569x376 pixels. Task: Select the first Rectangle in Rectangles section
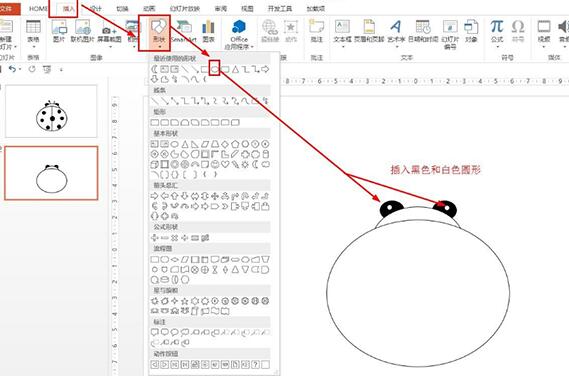pos(155,123)
